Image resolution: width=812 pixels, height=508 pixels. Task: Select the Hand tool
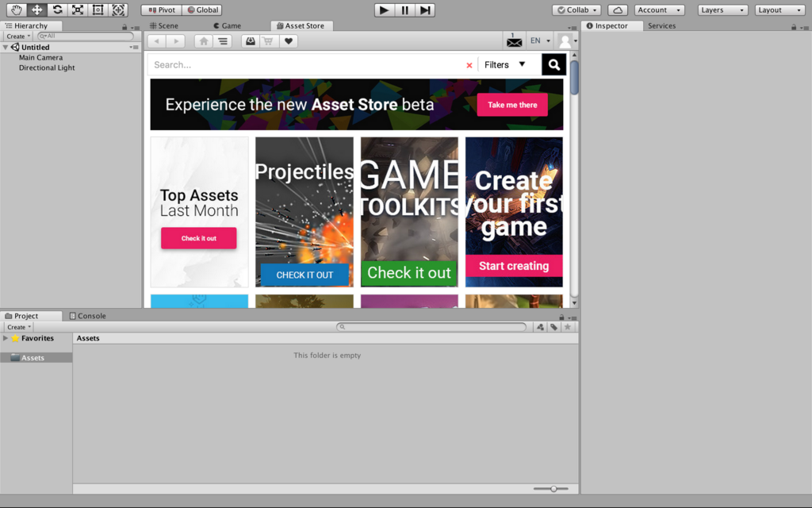(17, 10)
